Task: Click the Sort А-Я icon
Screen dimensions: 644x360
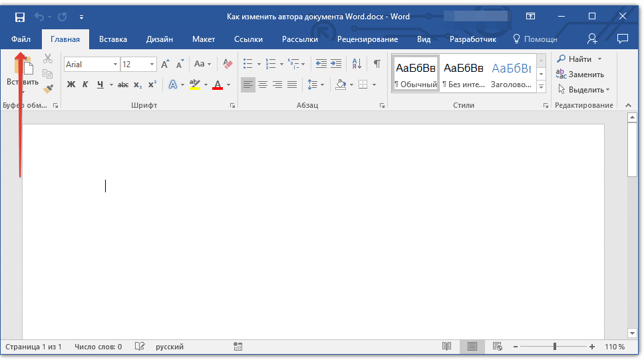Action: (357, 64)
